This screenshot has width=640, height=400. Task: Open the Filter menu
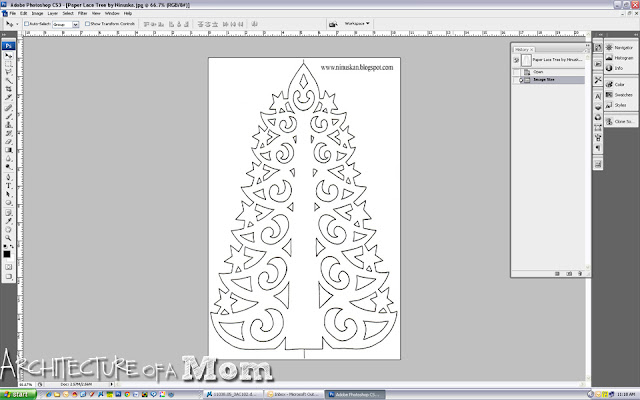click(82, 13)
